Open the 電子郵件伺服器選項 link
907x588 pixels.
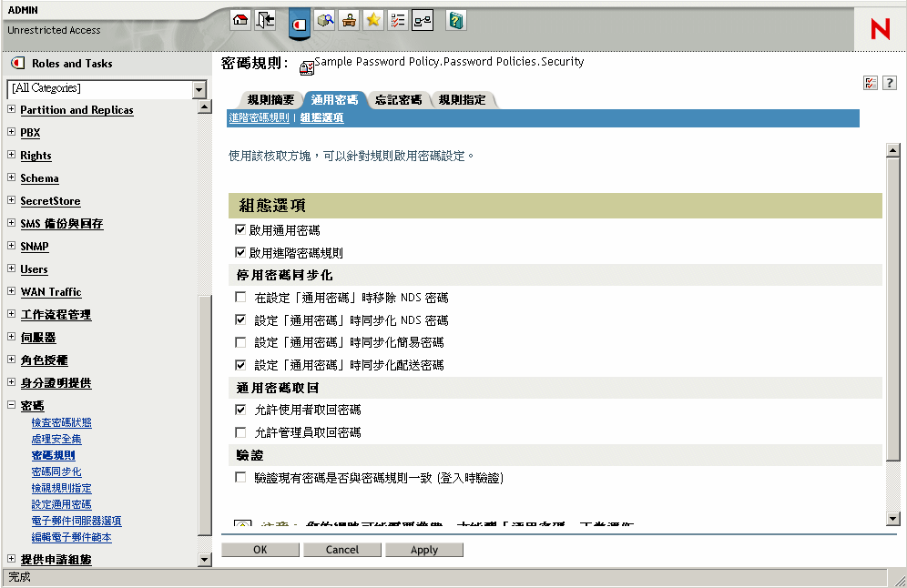(76, 521)
